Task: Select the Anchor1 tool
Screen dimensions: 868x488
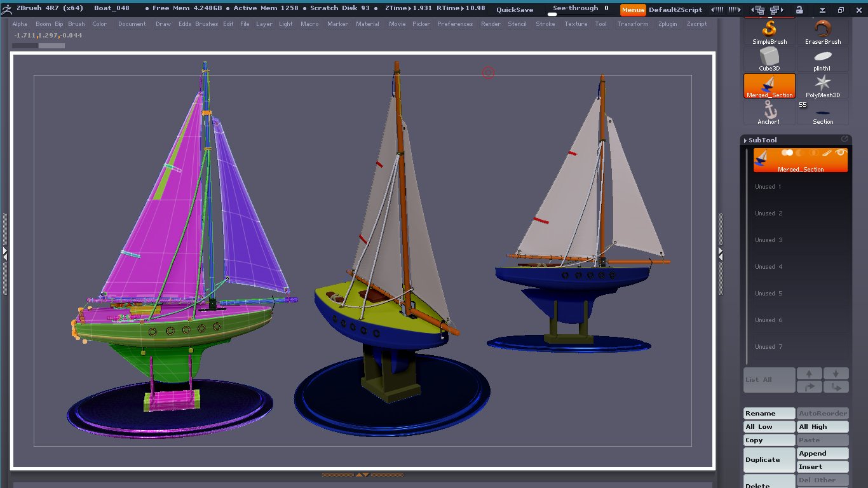Action: click(x=770, y=112)
